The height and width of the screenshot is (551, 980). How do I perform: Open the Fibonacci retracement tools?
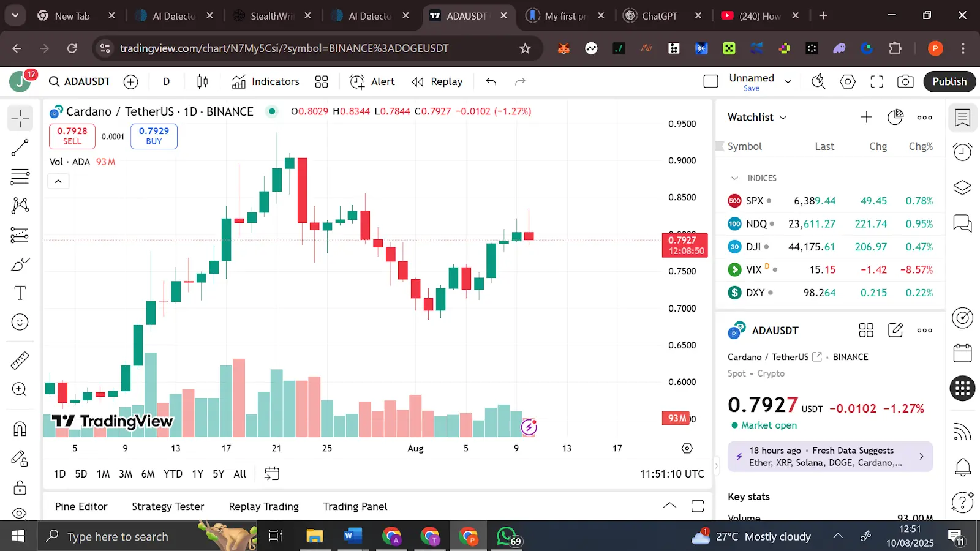tap(20, 177)
